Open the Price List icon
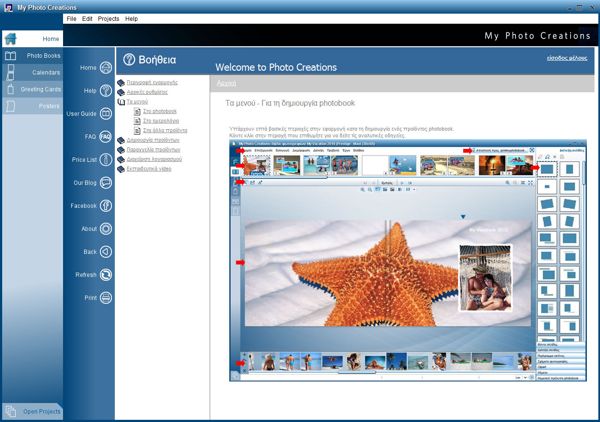Viewport: 600px width, 422px height. (106, 159)
